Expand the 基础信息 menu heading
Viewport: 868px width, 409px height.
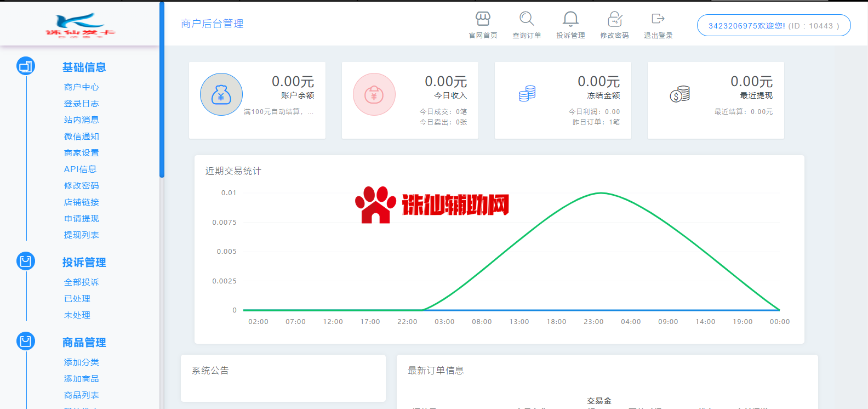click(84, 67)
